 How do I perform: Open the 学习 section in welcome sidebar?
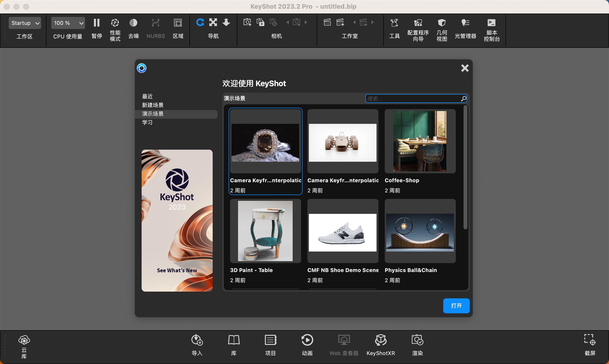[x=147, y=122]
